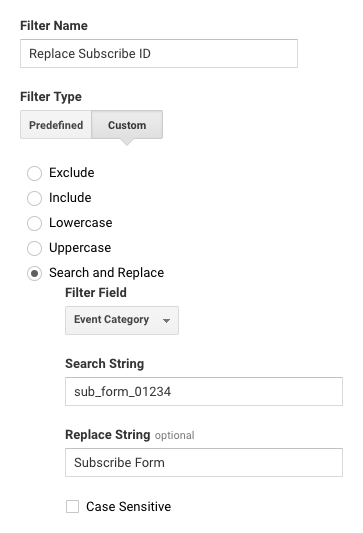Click the Replace String heading label
363x533 pixels.
[x=108, y=435]
